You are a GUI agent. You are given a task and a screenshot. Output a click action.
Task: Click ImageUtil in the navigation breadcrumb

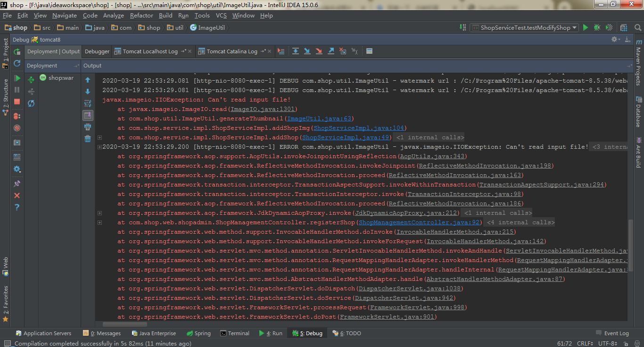click(x=207, y=28)
